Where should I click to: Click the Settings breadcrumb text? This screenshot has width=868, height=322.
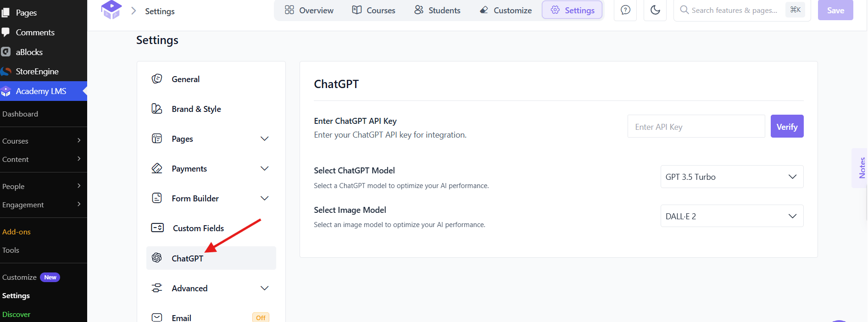[x=160, y=11]
